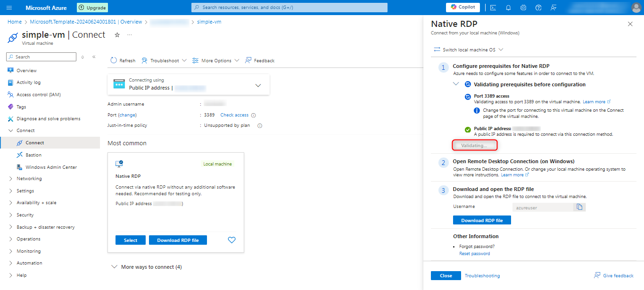
Task: Collapse the left sidebar menu
Action: 94,57
